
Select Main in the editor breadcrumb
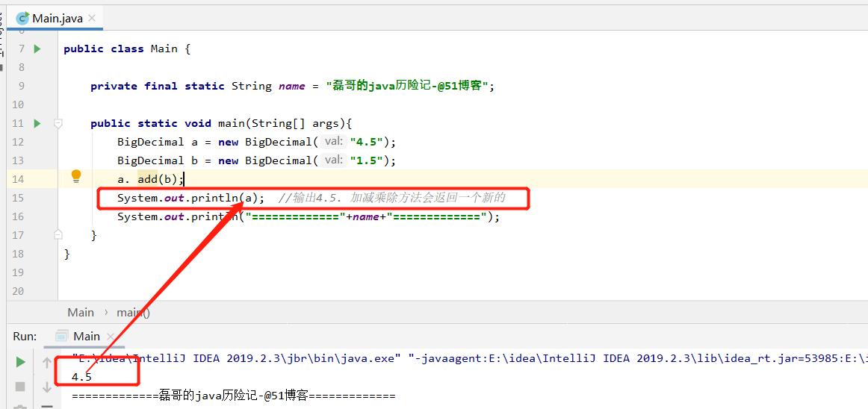(81, 312)
